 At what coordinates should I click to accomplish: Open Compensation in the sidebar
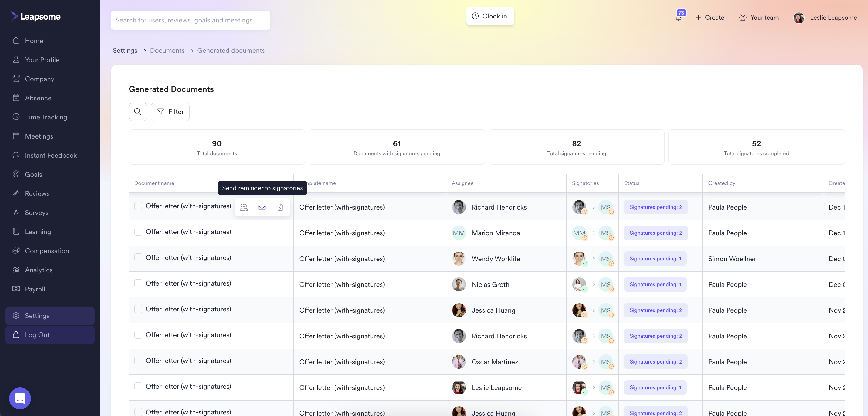click(47, 251)
